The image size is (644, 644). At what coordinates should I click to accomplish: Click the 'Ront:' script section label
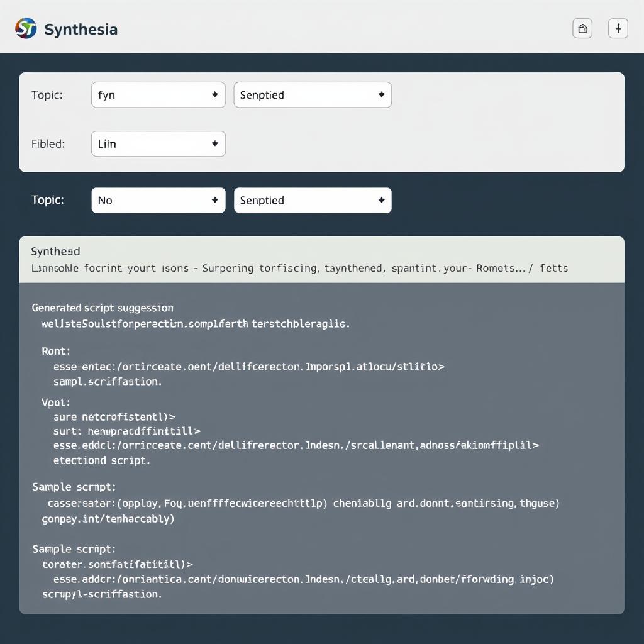tap(55, 351)
